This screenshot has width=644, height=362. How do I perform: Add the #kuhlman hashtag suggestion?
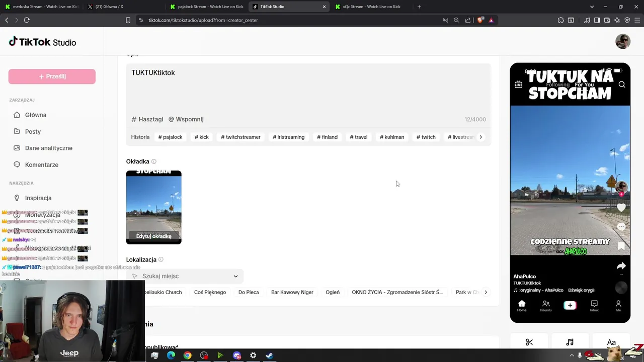coord(392,137)
